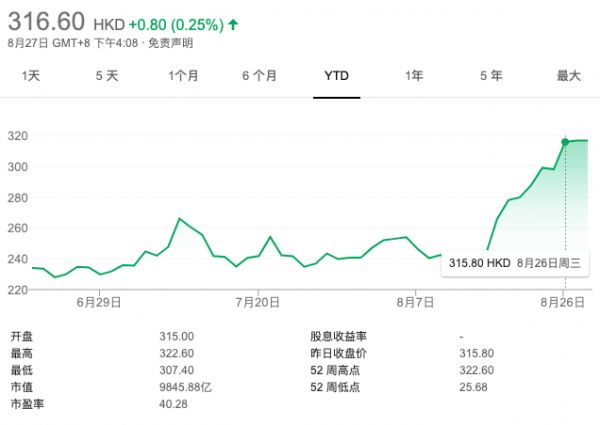Click the green data point marker on chart
Screen dimensions: 600x425
pyautogui.click(x=565, y=142)
